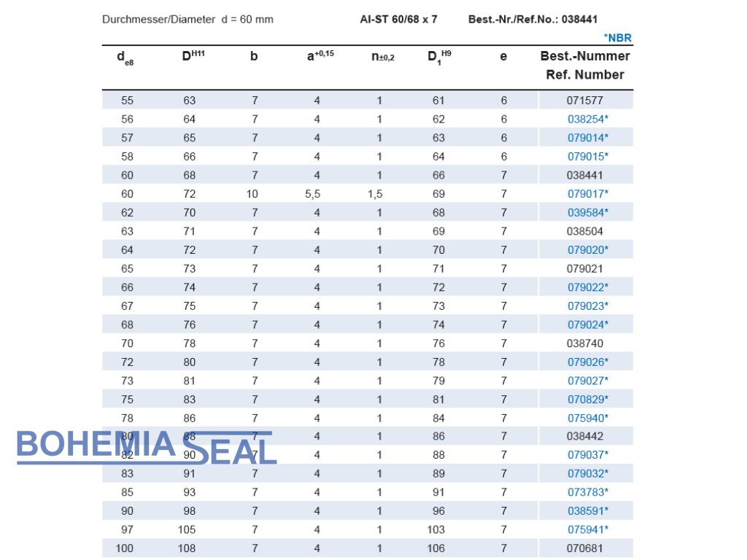The image size is (747, 560).
Task: Click the Best.-Nummer Ref. Number column header
Action: coord(585,65)
